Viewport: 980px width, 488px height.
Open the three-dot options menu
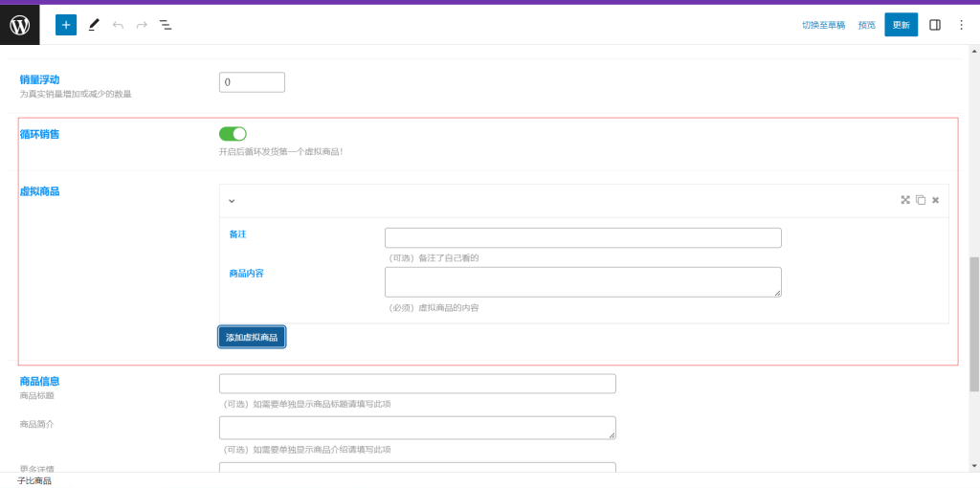961,25
